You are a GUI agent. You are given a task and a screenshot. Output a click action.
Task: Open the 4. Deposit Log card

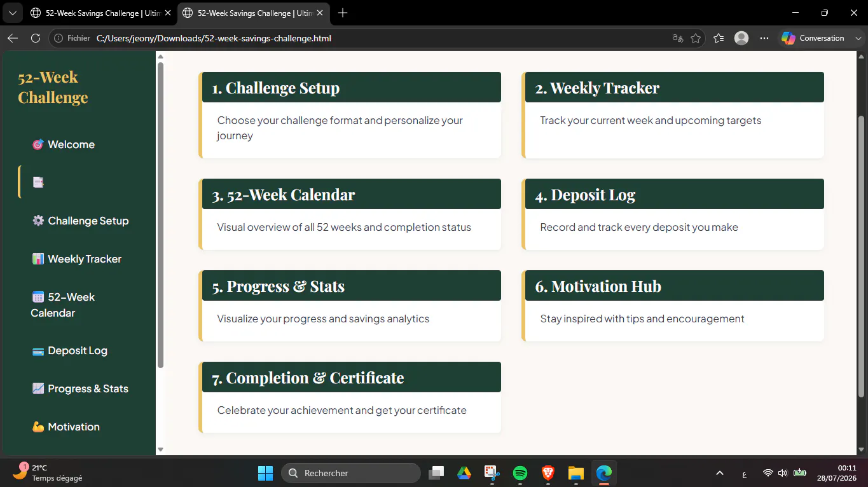(673, 214)
